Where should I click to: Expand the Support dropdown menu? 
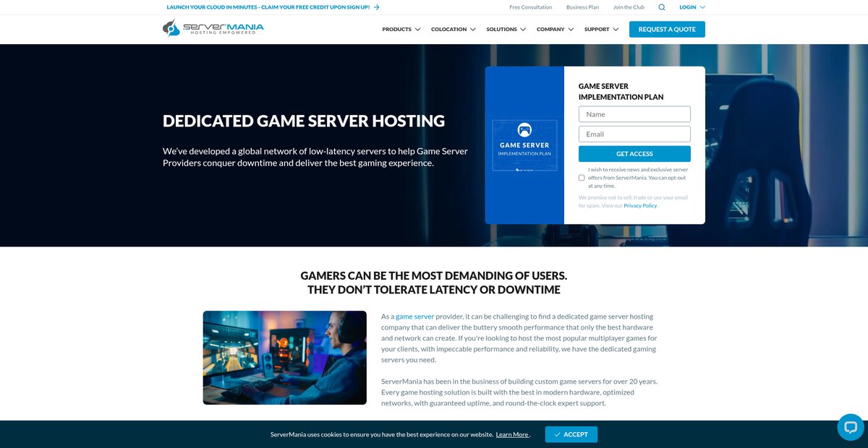[x=602, y=30]
